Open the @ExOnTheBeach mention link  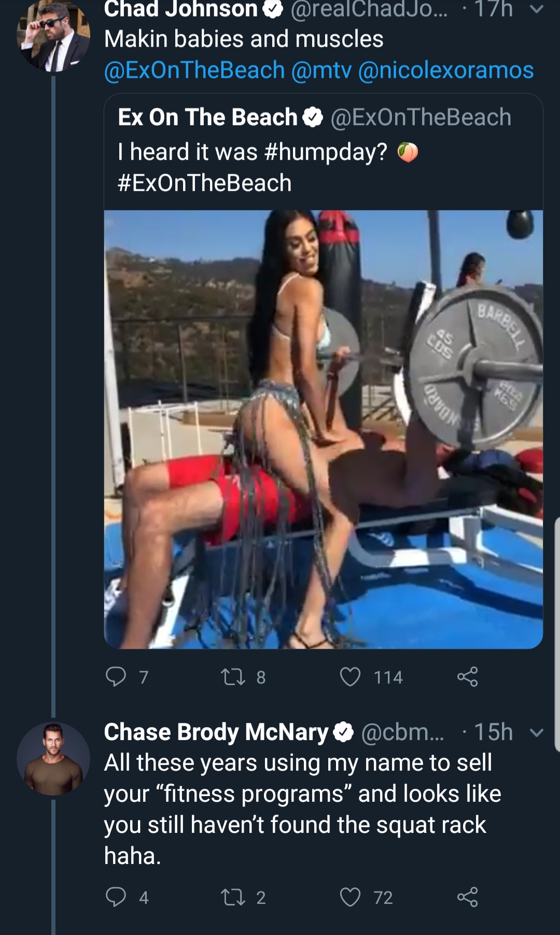(194, 70)
